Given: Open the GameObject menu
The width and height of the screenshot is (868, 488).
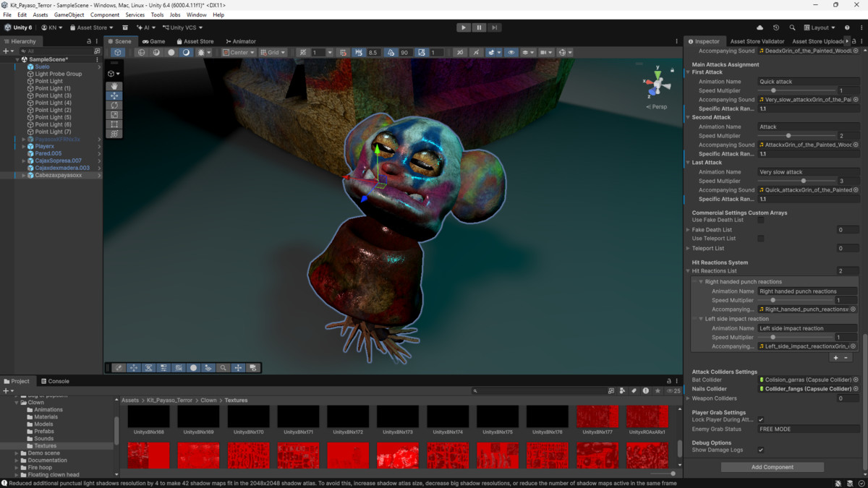Looking at the screenshot, I should pos(69,14).
